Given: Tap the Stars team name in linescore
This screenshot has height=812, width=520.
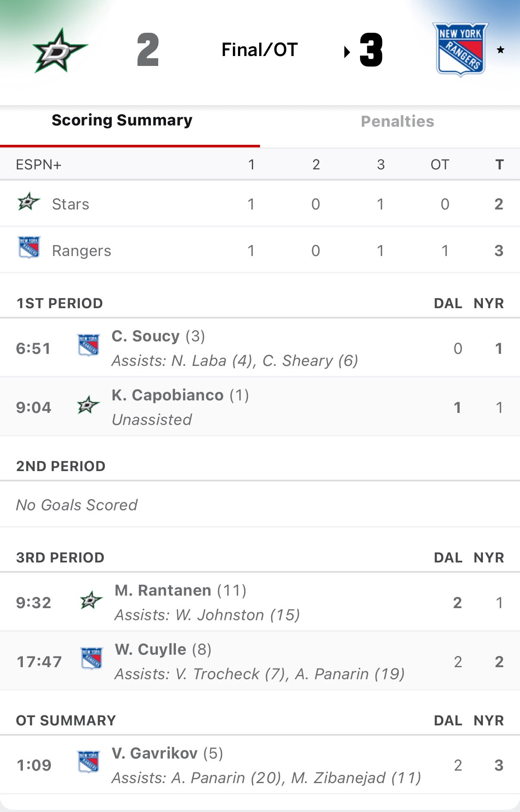Looking at the screenshot, I should tap(70, 204).
